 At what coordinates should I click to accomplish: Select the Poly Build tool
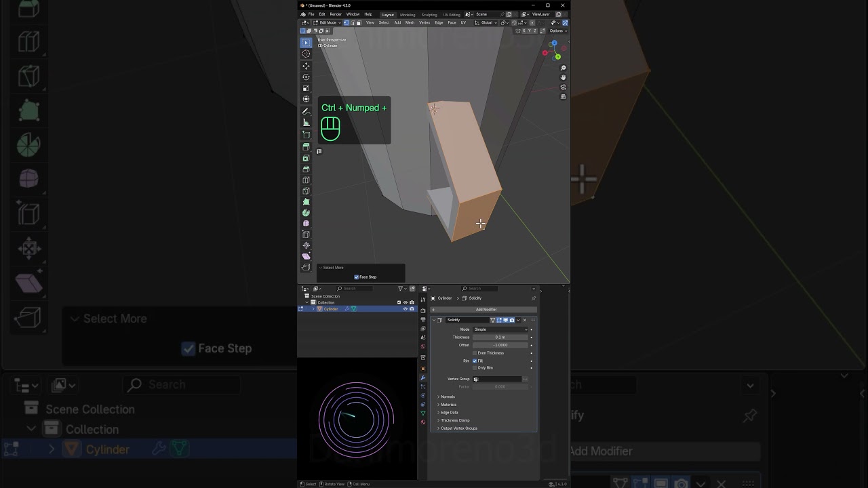pyautogui.click(x=306, y=201)
